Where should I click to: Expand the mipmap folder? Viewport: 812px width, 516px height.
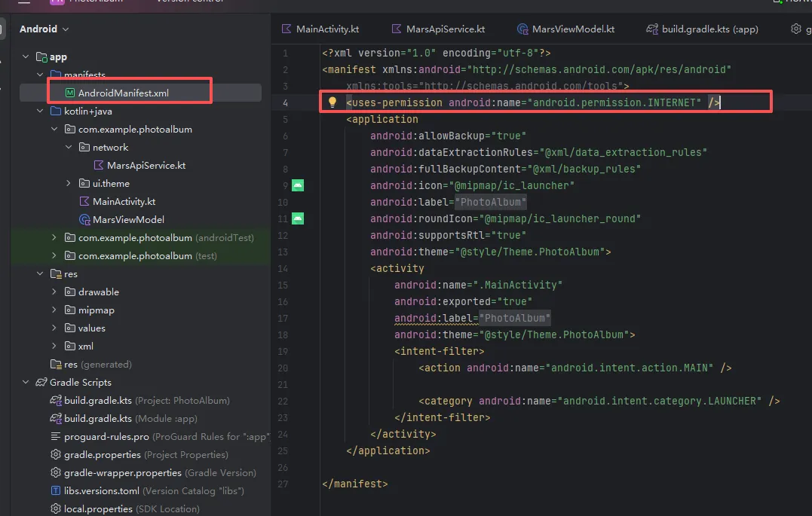click(54, 310)
